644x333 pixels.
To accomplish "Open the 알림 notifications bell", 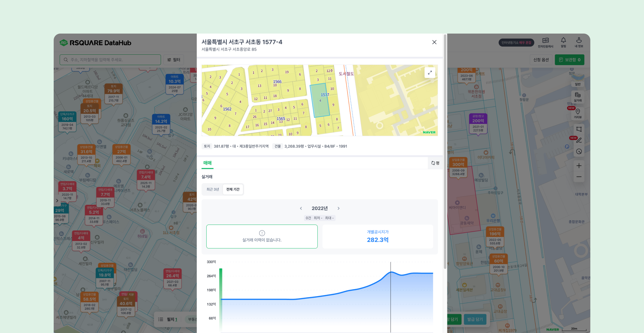I will click(x=563, y=42).
